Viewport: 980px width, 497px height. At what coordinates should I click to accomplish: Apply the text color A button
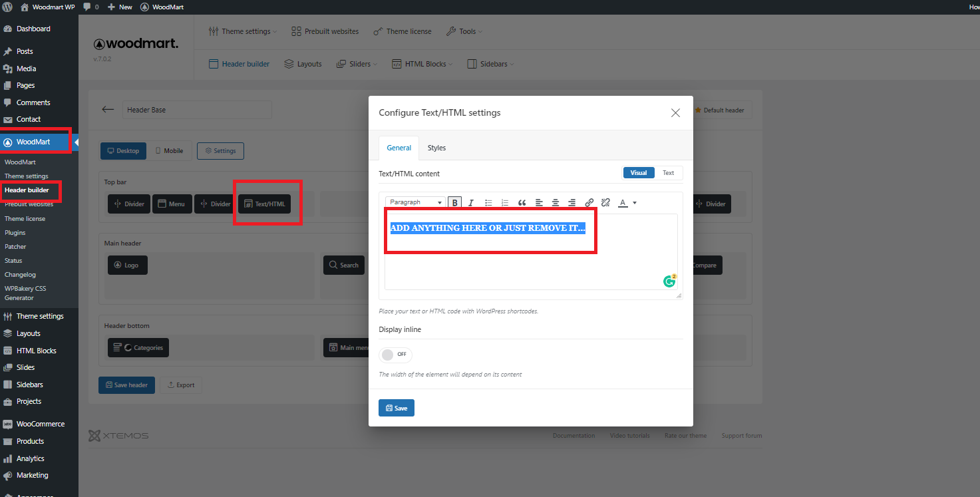click(623, 203)
